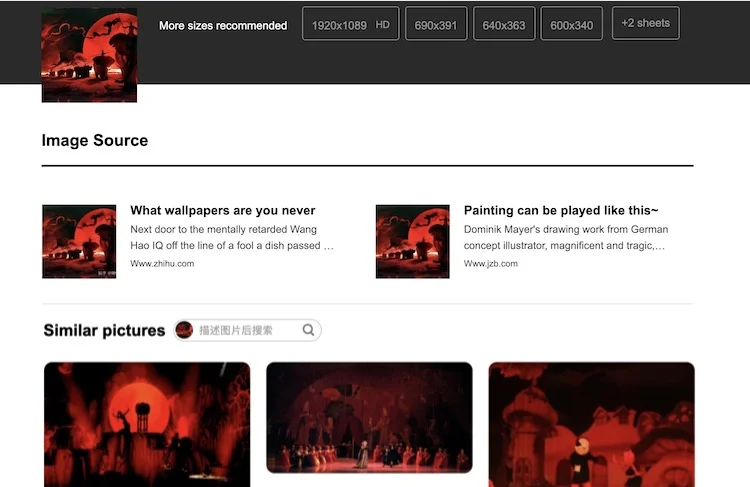Click the Dominik Mayer description text

tap(565, 237)
